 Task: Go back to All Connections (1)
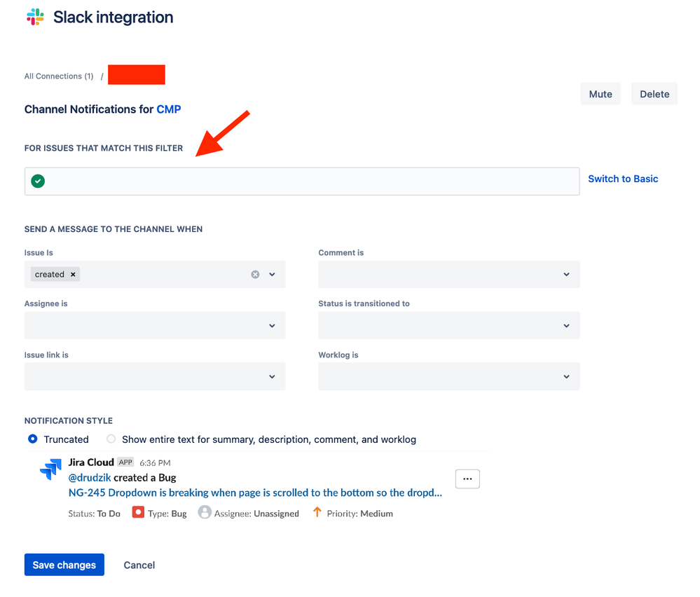(x=59, y=76)
